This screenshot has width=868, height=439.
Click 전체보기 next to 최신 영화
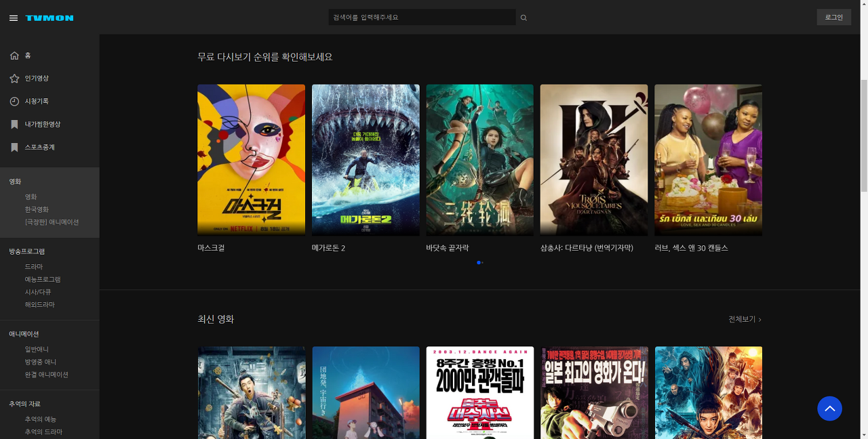[x=745, y=319]
